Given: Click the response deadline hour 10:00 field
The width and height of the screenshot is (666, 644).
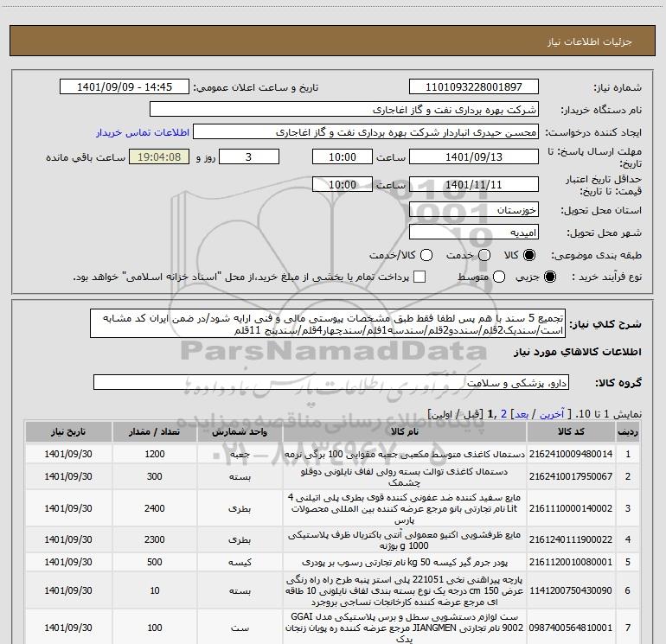Looking at the screenshot, I should point(343,156).
